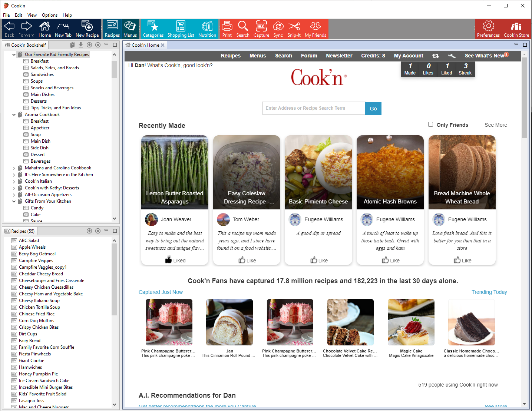532x411 pixels.
Task: Expand the Cook'n Italian cookbook
Action: (x=14, y=181)
